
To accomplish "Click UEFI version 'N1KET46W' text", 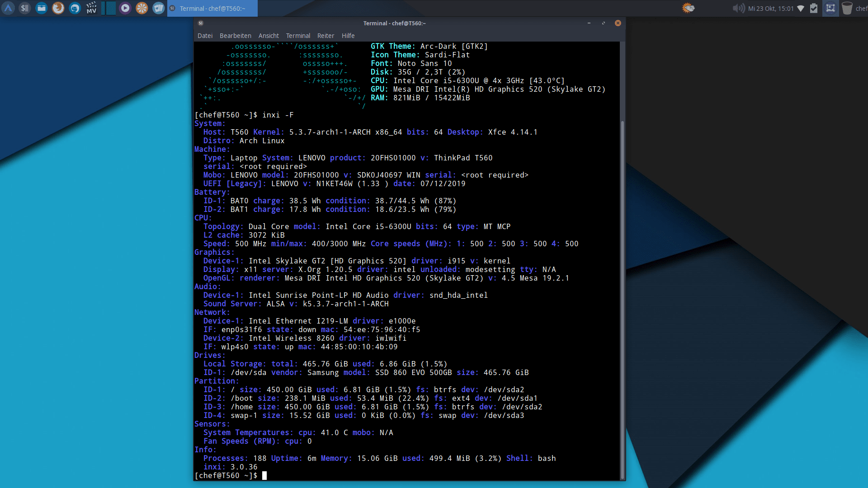I will (335, 183).
